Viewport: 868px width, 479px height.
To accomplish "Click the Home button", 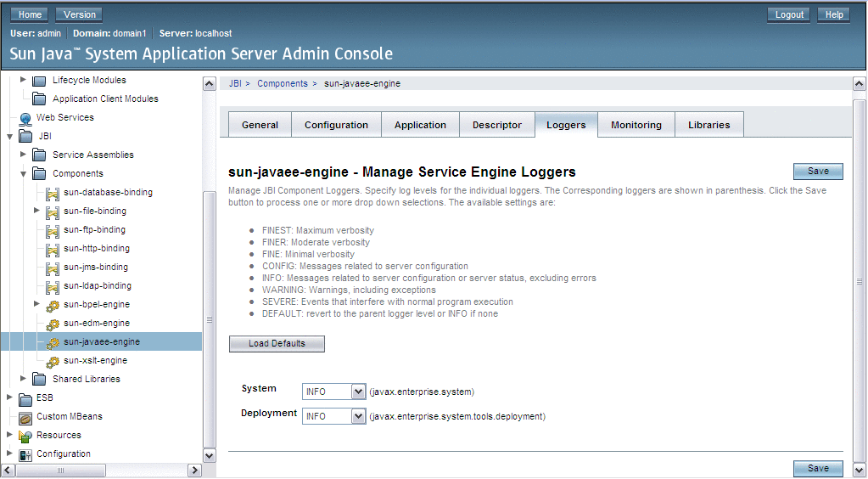I will (x=30, y=15).
